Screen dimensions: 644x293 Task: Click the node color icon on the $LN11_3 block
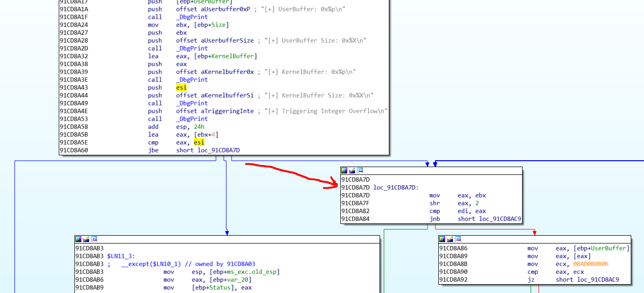click(78, 239)
